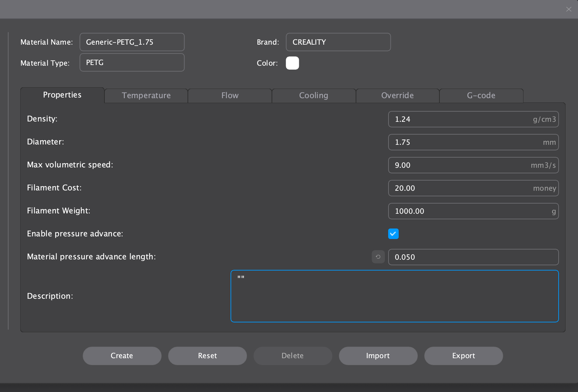The image size is (578, 392).
Task: Open the white Color swatch picker
Action: (292, 63)
